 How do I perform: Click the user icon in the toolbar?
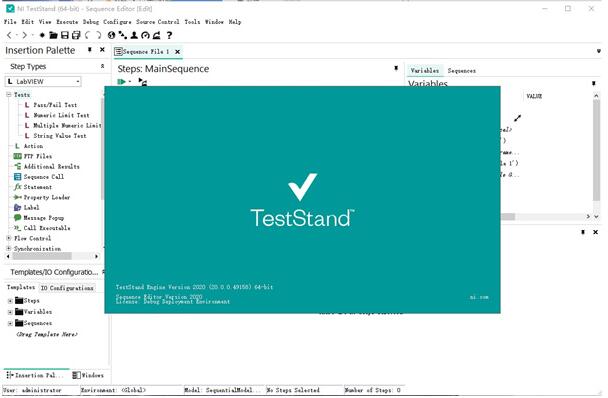(x=134, y=35)
